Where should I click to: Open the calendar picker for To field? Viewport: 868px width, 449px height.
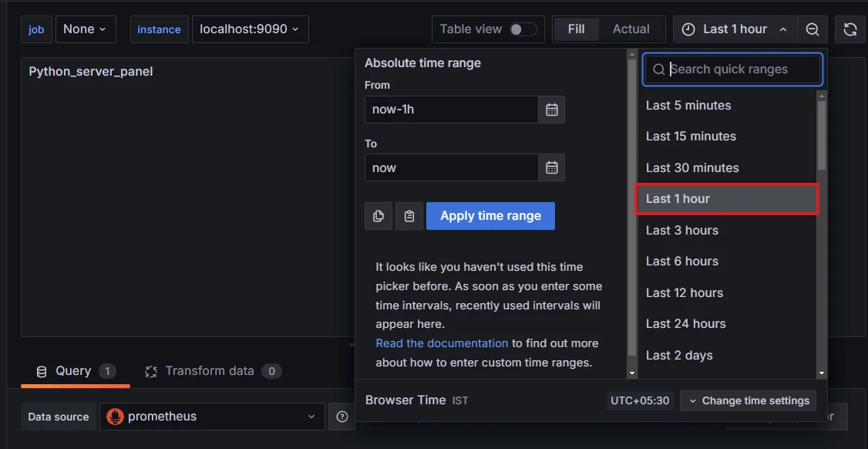click(551, 167)
